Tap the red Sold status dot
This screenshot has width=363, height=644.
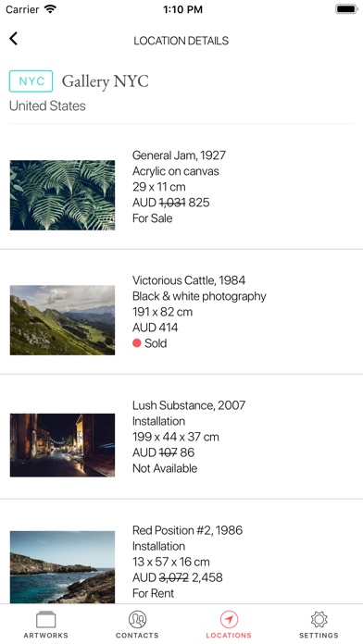click(x=137, y=343)
